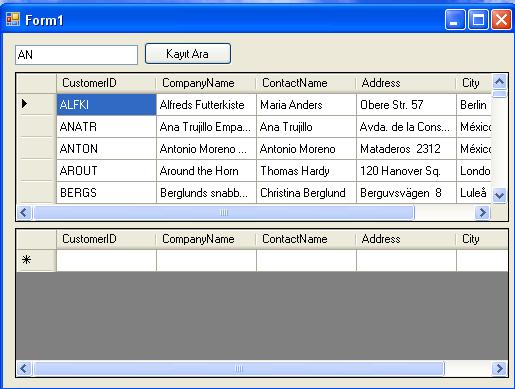Click empty Address cell in lower grid's new row
The height and width of the screenshot is (389, 515).
click(406, 260)
